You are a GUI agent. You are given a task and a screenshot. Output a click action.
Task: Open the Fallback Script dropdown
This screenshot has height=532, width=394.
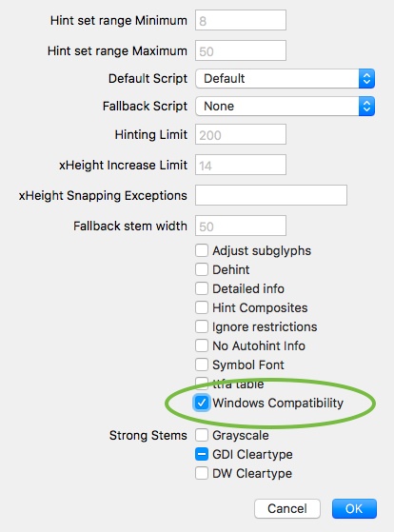pos(286,107)
